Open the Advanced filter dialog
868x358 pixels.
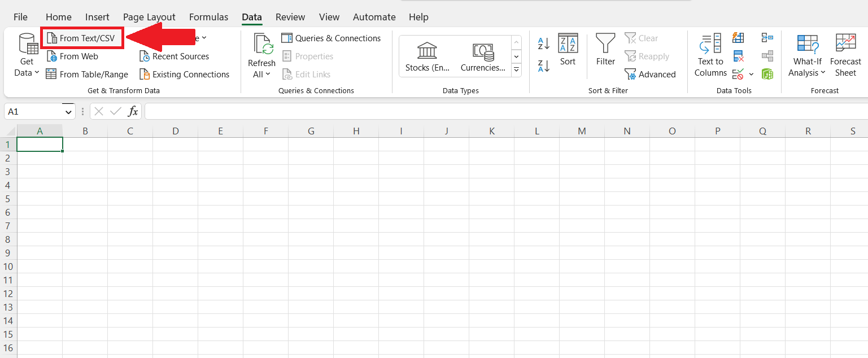click(650, 75)
